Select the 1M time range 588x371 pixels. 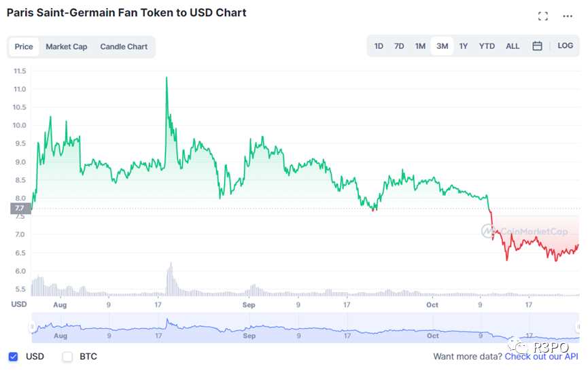420,46
